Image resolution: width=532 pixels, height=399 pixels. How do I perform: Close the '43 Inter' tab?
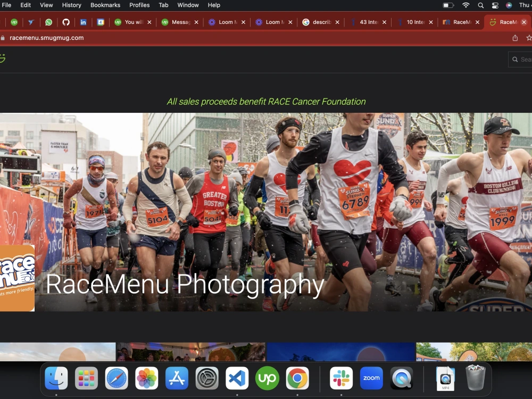click(385, 22)
